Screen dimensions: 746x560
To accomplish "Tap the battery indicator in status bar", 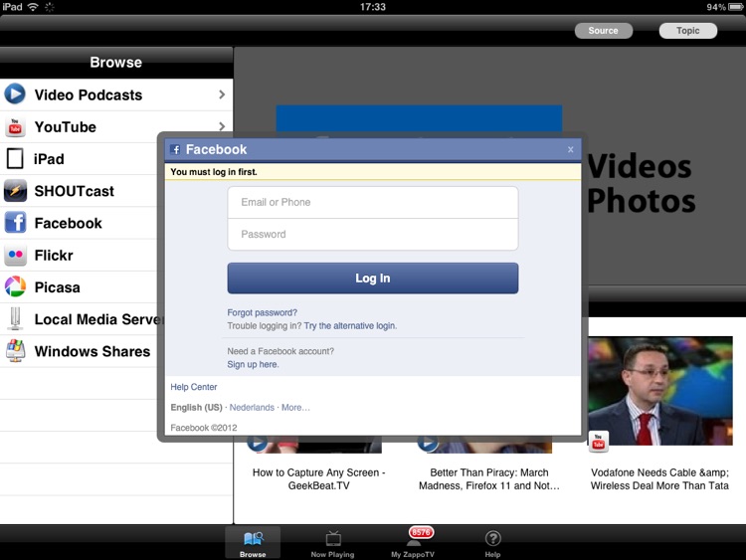I will [x=736, y=7].
